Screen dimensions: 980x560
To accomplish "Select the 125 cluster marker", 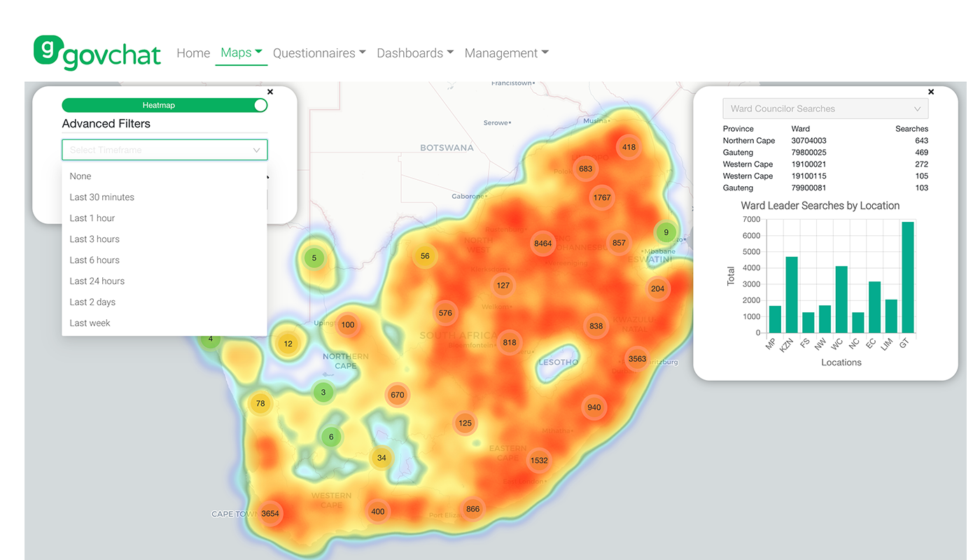I will click(x=465, y=423).
